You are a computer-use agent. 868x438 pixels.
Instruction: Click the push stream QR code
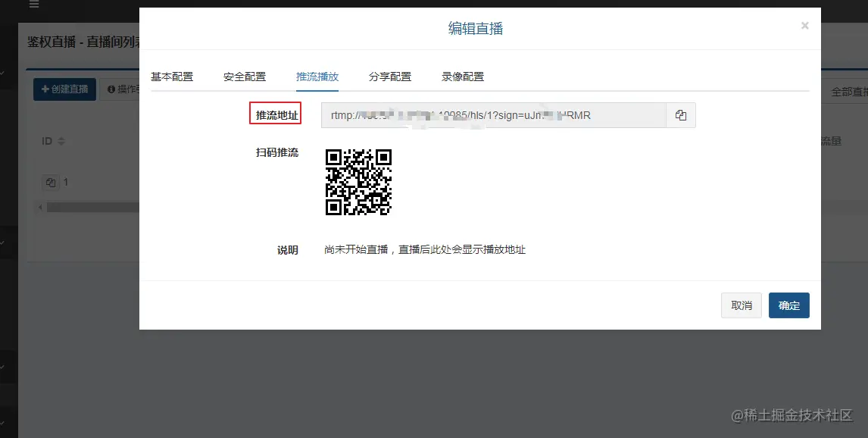coord(358,182)
